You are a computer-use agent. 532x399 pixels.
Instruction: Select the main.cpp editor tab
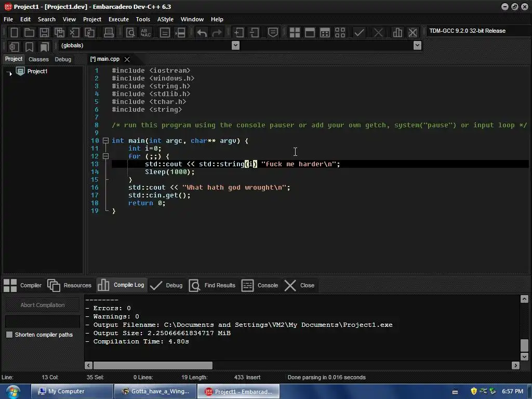click(x=105, y=59)
